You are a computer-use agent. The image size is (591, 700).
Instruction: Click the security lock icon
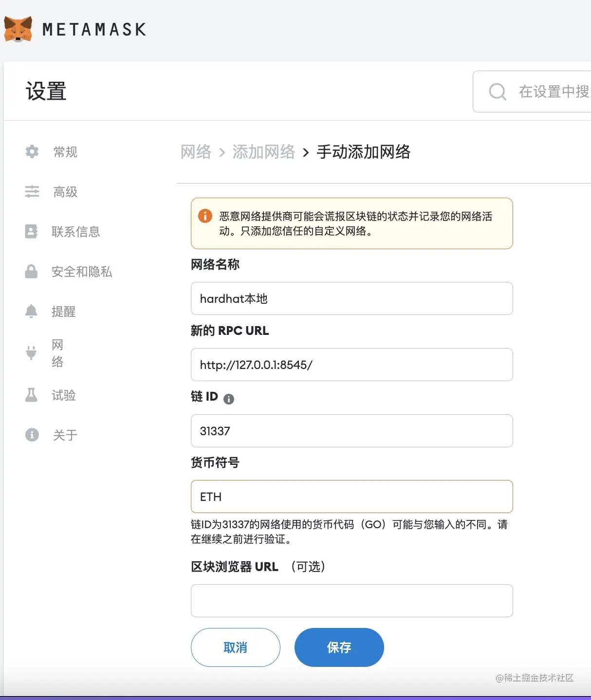[31, 271]
